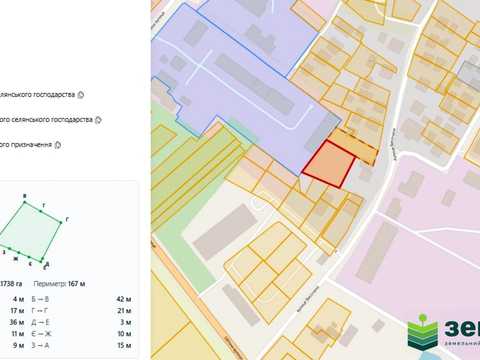Copy the value next to "ого призначення"
The height and width of the screenshot is (360, 480).
57,145
